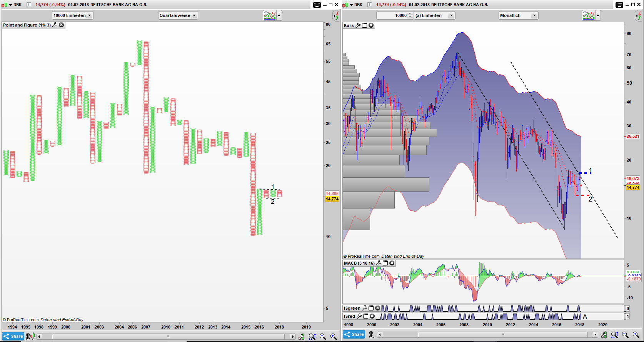Image resolution: width=644 pixels, height=342 pixels.
Task: Open virtual keyboard icon in right window
Action: [619, 5]
